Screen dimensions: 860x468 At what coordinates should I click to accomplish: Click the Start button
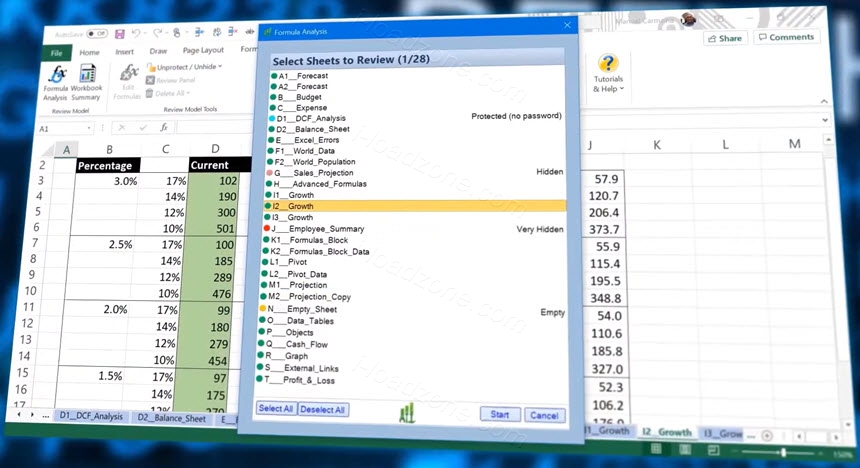[500, 414]
